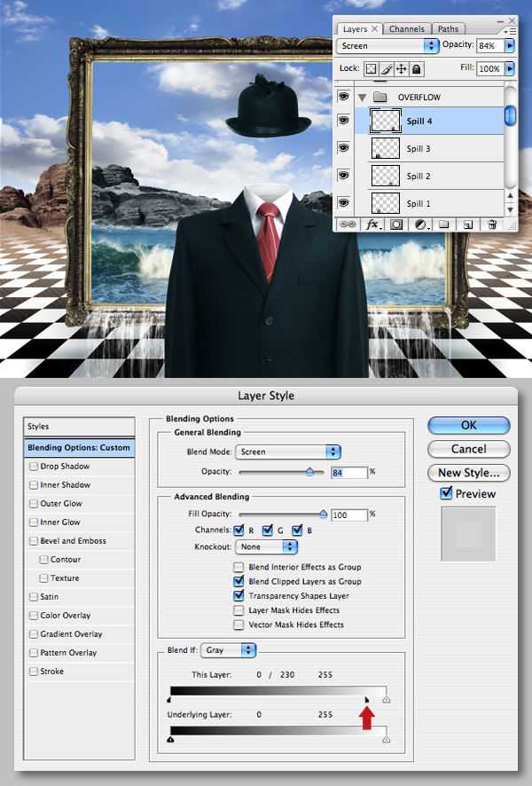Enable the Stroke checkbox
The width and height of the screenshot is (532, 786).
[x=34, y=672]
